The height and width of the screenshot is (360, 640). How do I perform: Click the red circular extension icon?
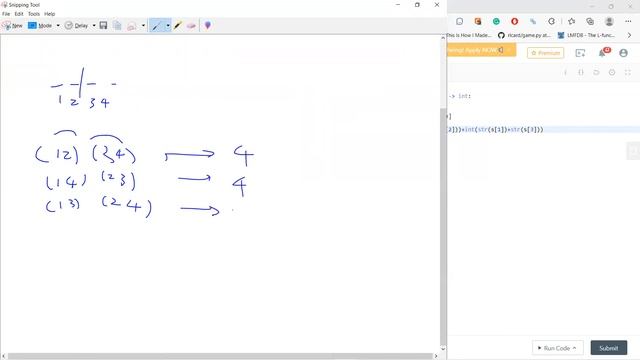[x=515, y=21]
